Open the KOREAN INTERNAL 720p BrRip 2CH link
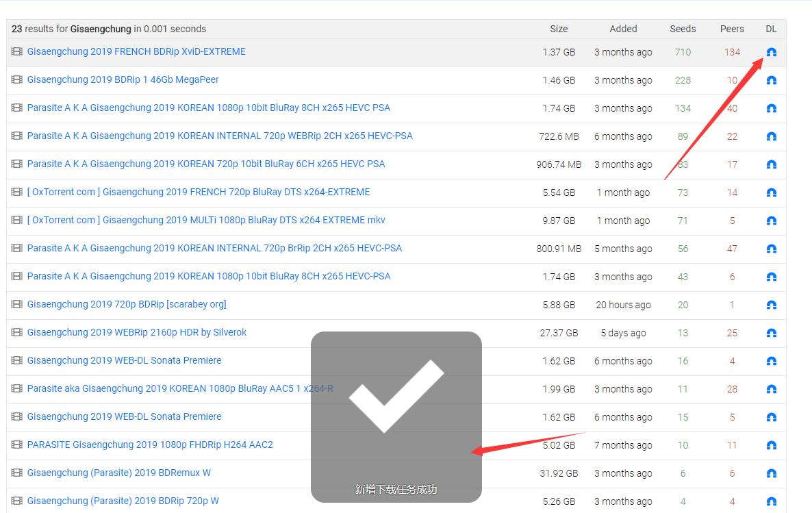The image size is (812, 513). click(x=214, y=248)
